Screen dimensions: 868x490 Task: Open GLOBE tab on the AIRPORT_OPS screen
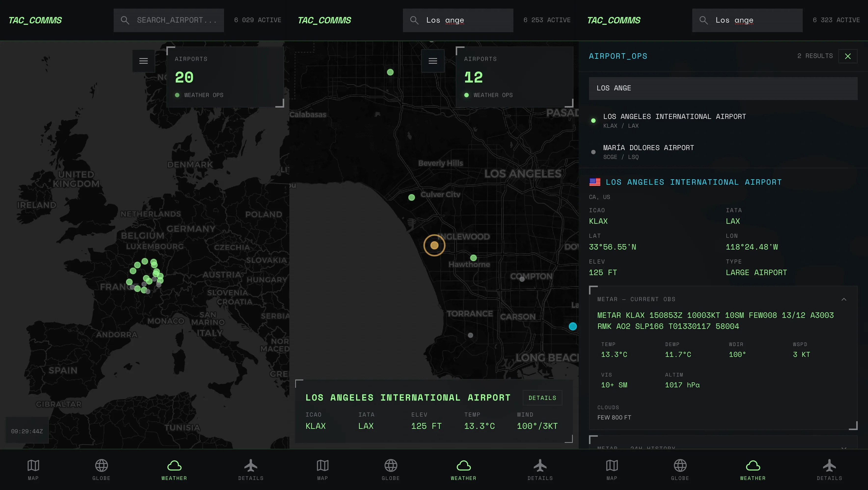pos(680,470)
